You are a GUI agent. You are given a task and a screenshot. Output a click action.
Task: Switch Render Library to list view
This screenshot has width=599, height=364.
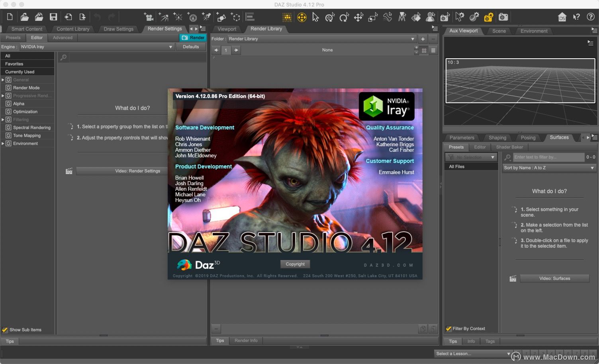click(x=433, y=50)
